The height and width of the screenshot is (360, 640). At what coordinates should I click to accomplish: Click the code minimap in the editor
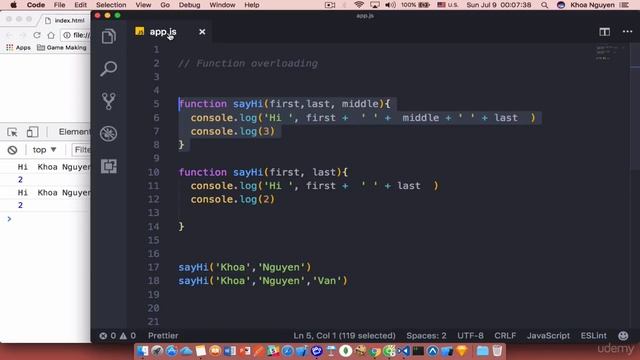coord(611,53)
